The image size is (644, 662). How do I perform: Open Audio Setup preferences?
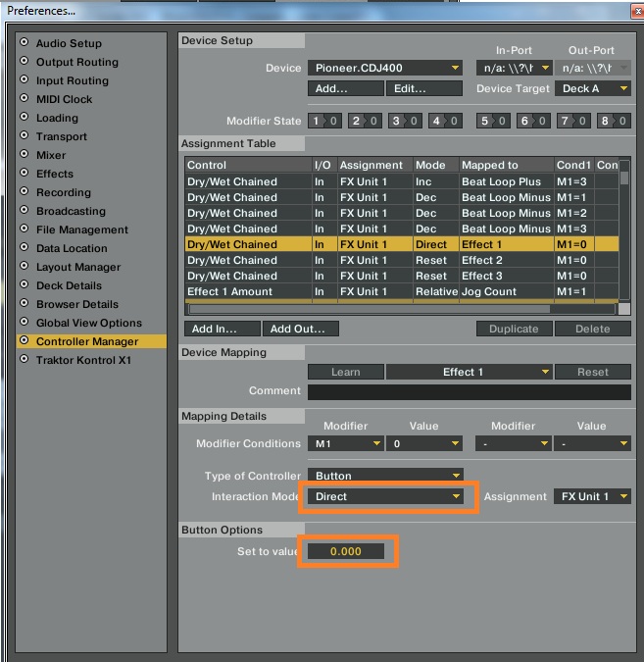pyautogui.click(x=69, y=43)
